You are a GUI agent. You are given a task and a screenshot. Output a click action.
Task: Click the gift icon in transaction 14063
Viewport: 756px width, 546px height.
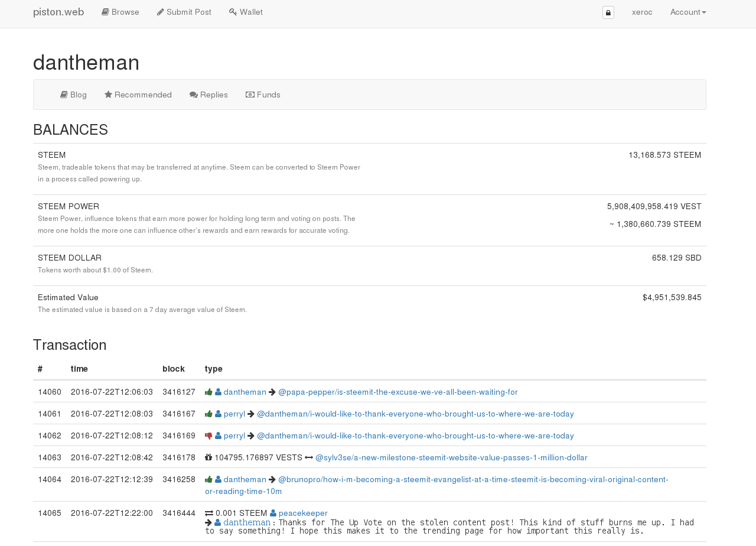tap(208, 457)
